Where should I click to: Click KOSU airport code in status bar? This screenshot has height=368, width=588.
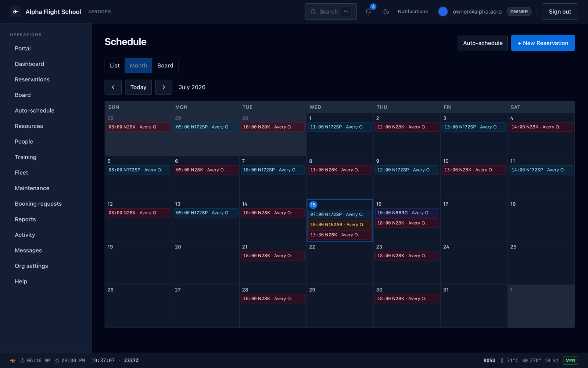[x=489, y=361]
